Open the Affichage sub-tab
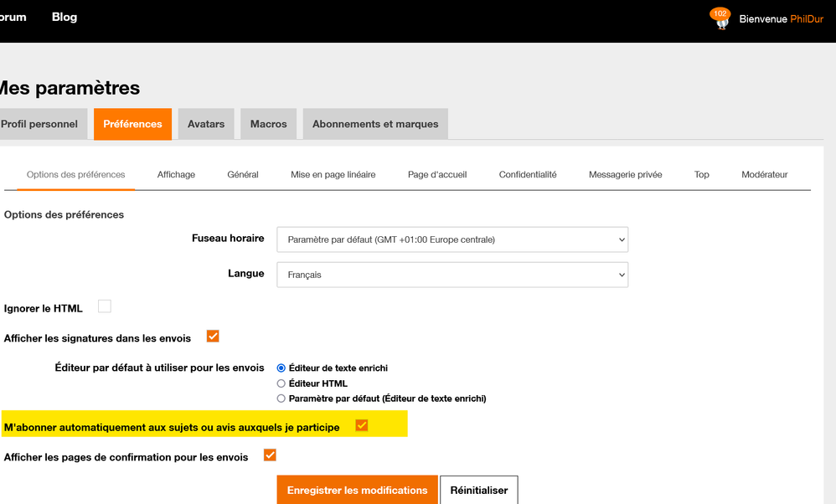Image resolution: width=836 pixels, height=504 pixels. pos(176,174)
